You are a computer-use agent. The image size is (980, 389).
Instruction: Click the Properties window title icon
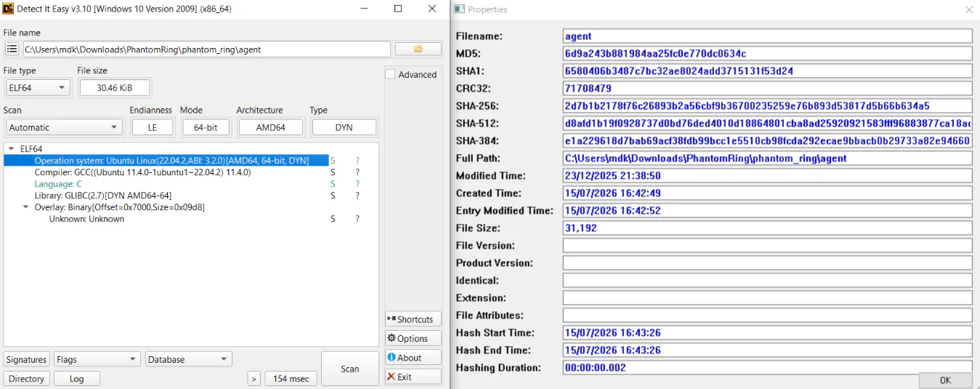pyautogui.click(x=459, y=9)
